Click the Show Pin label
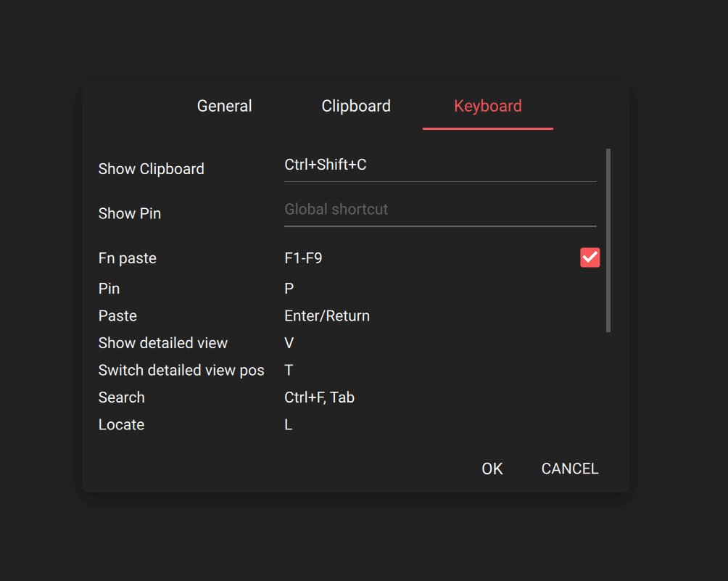 click(x=130, y=214)
